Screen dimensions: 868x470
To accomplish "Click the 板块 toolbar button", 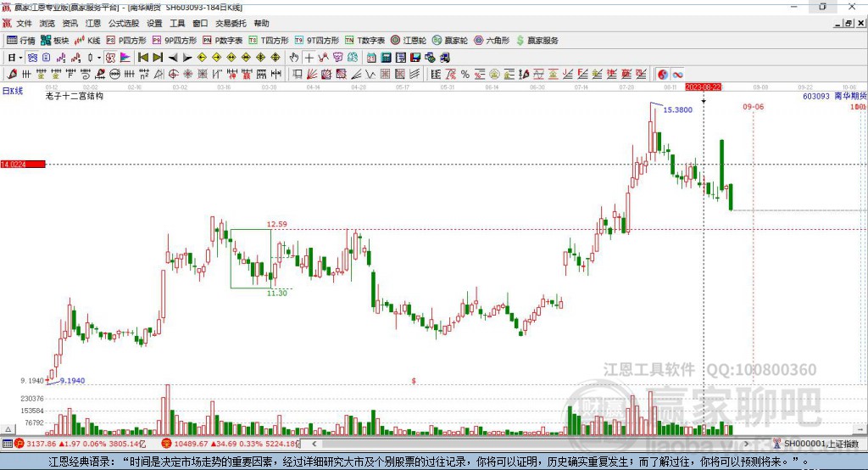I will 55,41.
